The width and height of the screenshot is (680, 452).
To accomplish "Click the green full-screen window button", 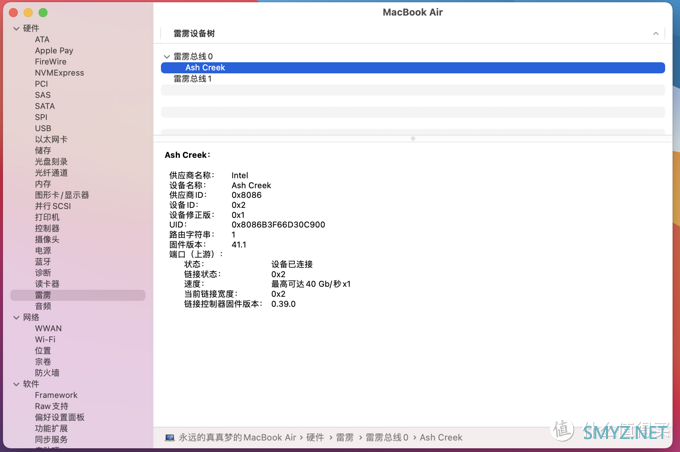I will (42, 13).
